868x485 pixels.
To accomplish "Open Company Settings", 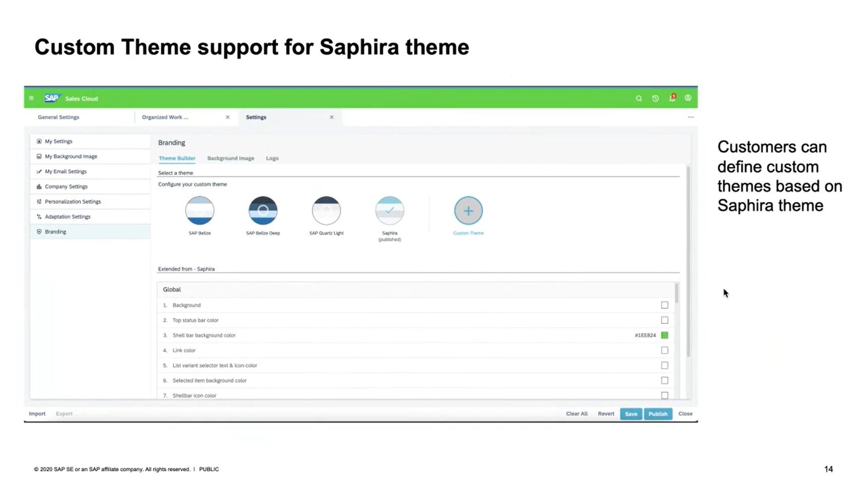I will 90,187.
